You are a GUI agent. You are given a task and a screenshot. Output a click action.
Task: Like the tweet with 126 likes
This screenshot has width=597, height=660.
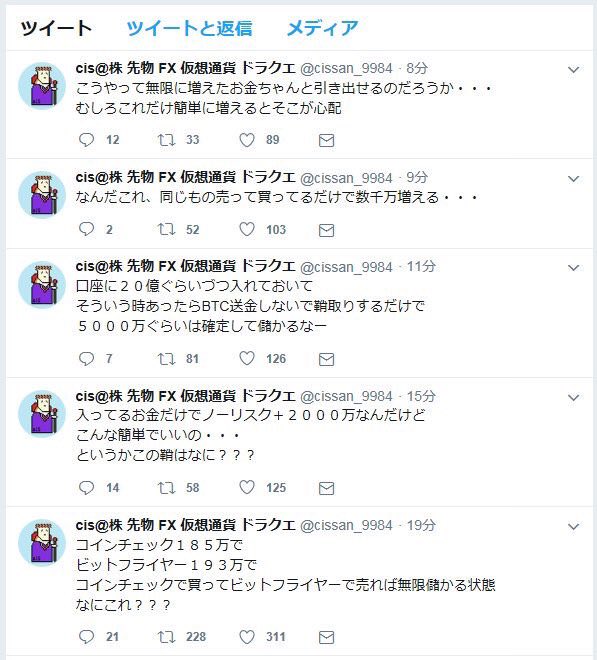[x=247, y=359]
